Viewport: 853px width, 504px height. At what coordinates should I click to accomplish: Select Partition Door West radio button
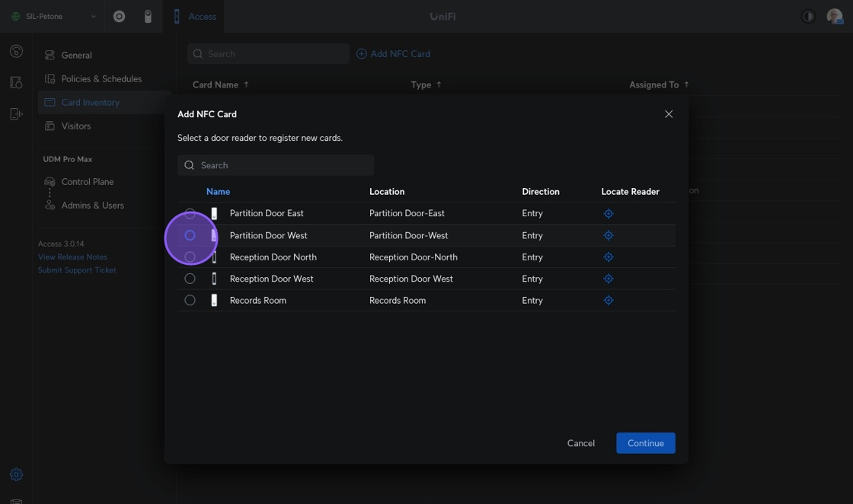click(190, 236)
